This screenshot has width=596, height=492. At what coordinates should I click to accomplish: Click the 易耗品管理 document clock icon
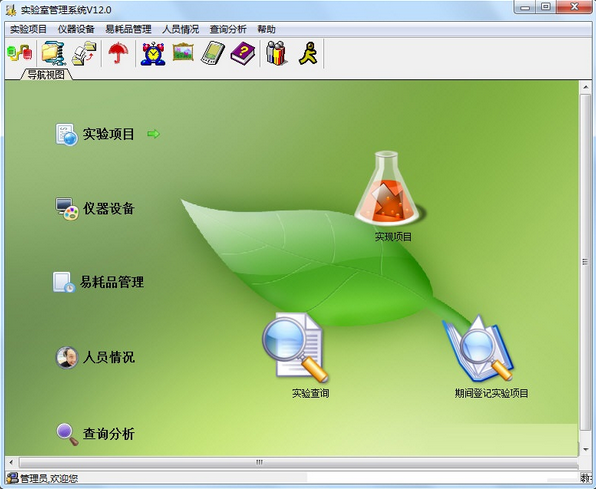63,282
